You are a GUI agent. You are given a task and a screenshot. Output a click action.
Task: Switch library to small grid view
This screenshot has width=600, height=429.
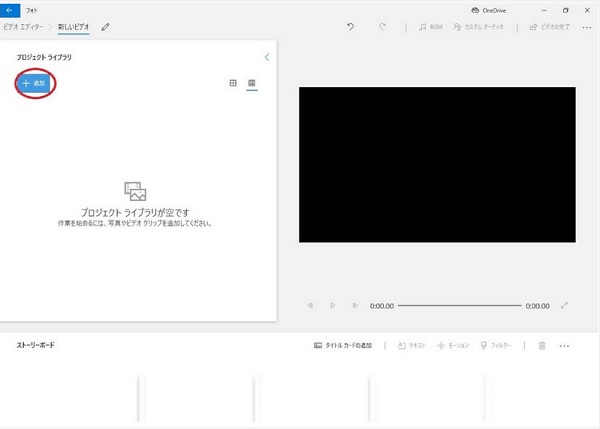[x=252, y=83]
